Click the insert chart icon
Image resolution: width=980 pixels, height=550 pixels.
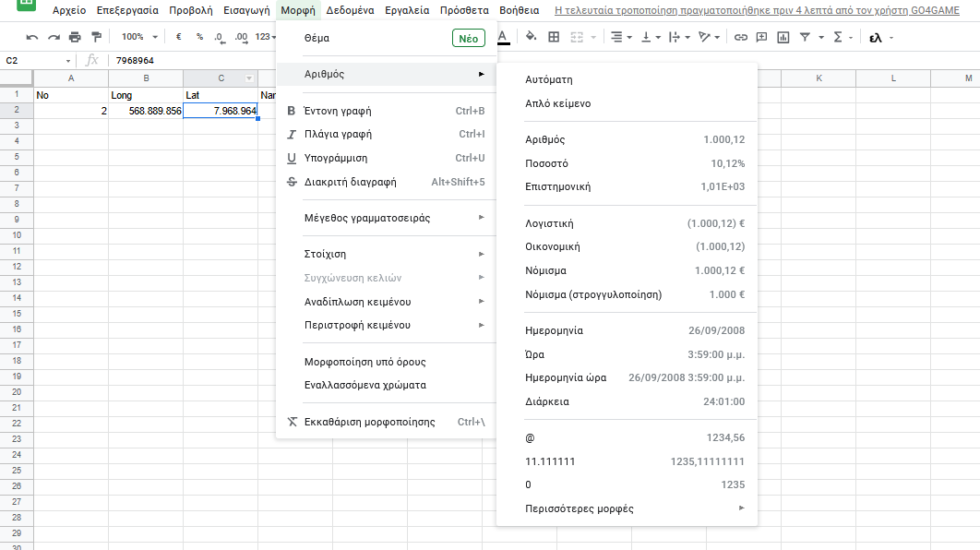pos(783,38)
